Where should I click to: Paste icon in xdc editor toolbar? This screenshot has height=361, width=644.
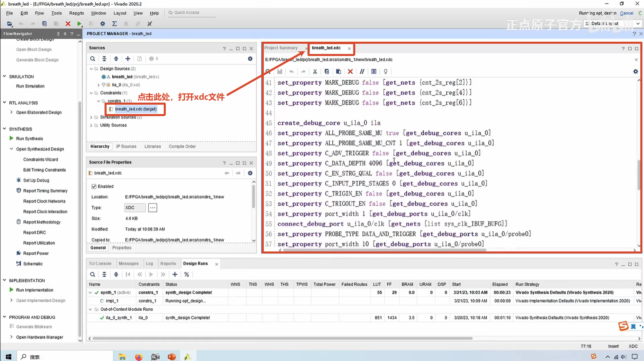point(339,72)
